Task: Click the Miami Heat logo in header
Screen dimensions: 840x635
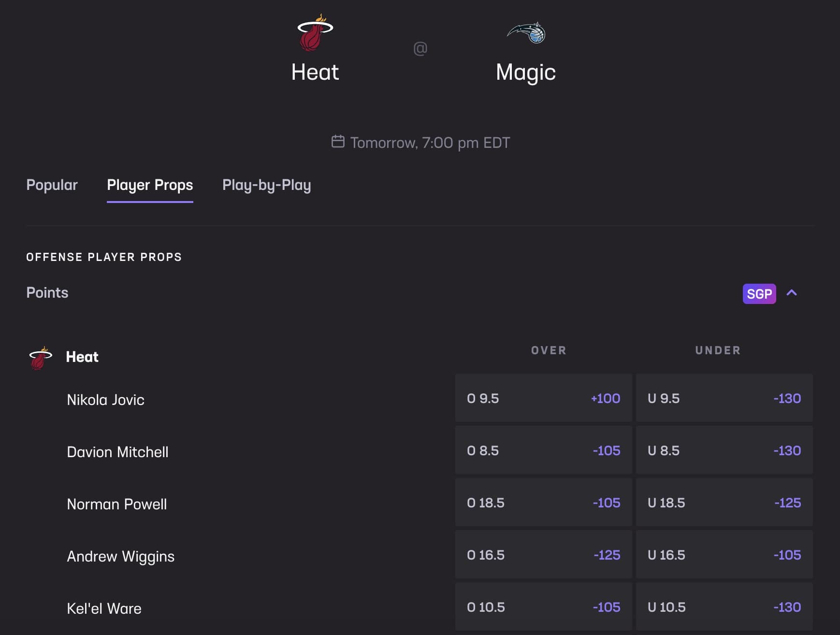Action: coord(315,33)
